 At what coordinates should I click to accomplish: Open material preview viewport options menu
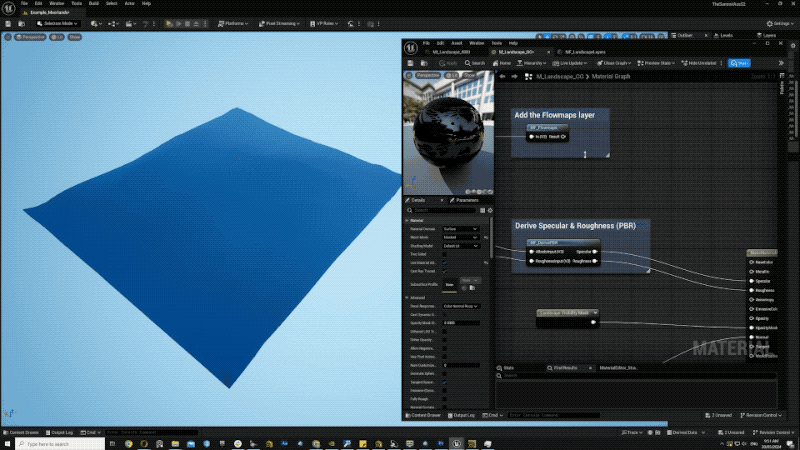(x=409, y=76)
